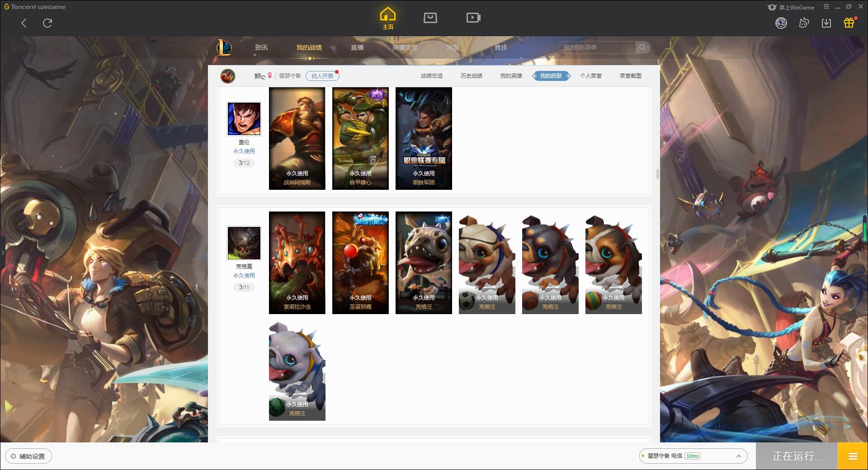The image size is (868, 470).
Task: Click the page scrollbar thumb
Action: point(657,174)
